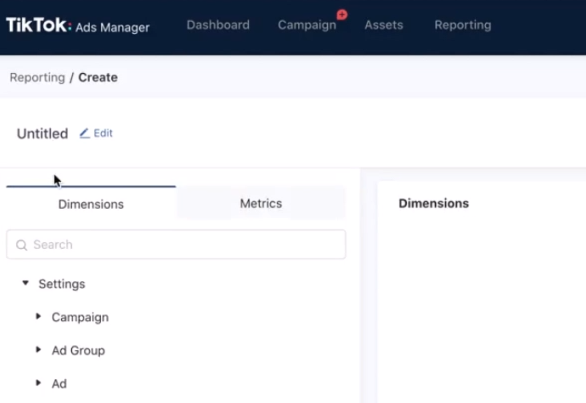Image resolution: width=586 pixels, height=403 pixels.
Task: Click the Reporting breadcrumb link
Action: pos(37,77)
